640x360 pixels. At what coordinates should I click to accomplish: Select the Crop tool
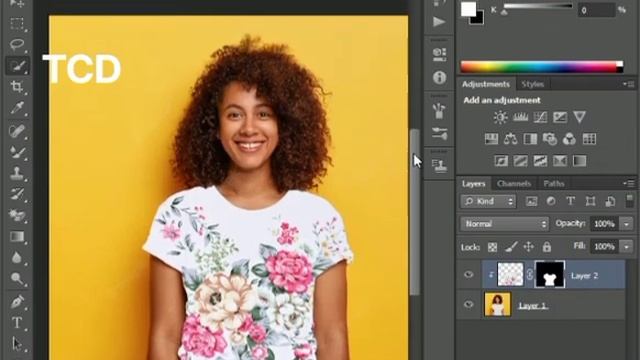click(17, 87)
